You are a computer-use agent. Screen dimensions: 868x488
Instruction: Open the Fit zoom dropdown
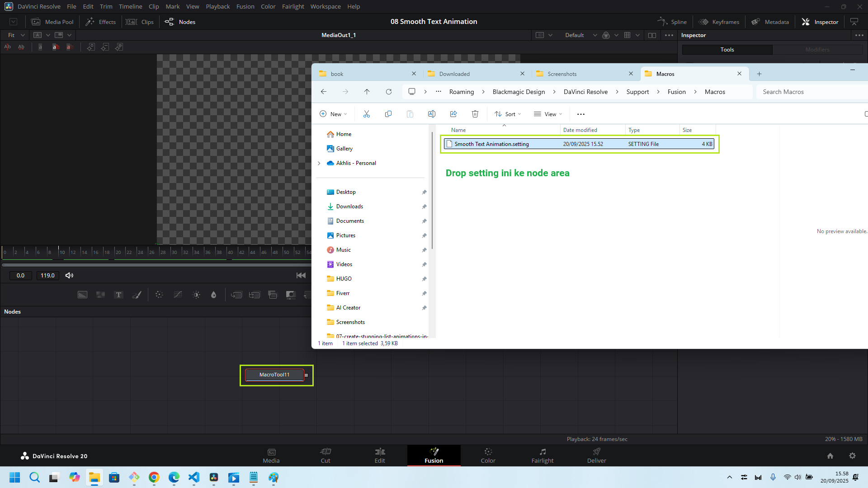[16, 35]
